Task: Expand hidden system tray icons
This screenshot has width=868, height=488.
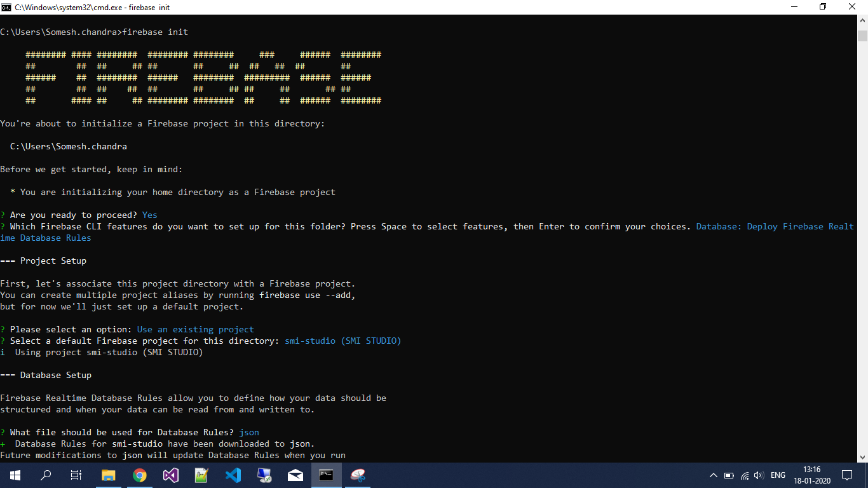Action: click(x=713, y=475)
